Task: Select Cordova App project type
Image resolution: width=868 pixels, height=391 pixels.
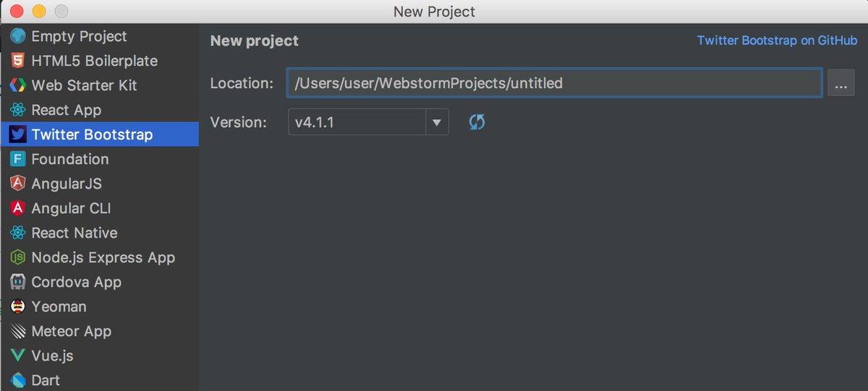Action: 99,282
